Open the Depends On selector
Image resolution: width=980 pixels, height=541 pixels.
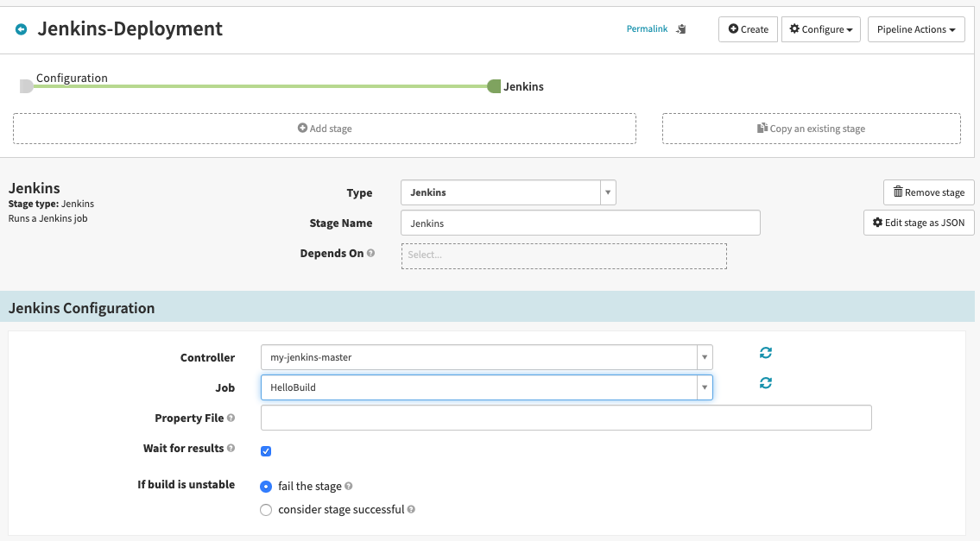[564, 256]
